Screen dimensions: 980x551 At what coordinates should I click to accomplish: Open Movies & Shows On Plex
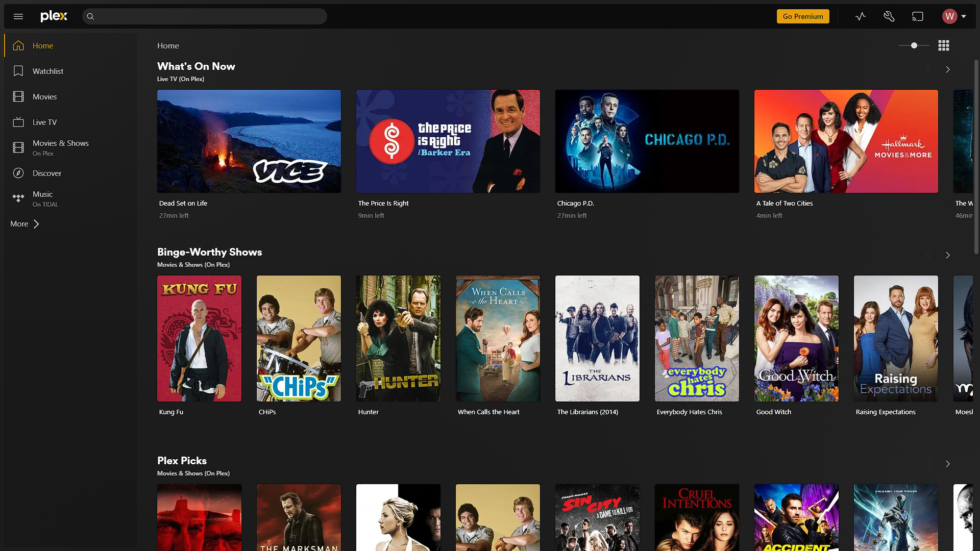click(x=70, y=147)
